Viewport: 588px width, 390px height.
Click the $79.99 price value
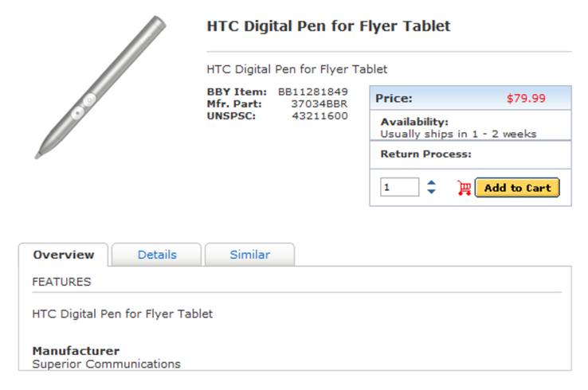point(526,98)
